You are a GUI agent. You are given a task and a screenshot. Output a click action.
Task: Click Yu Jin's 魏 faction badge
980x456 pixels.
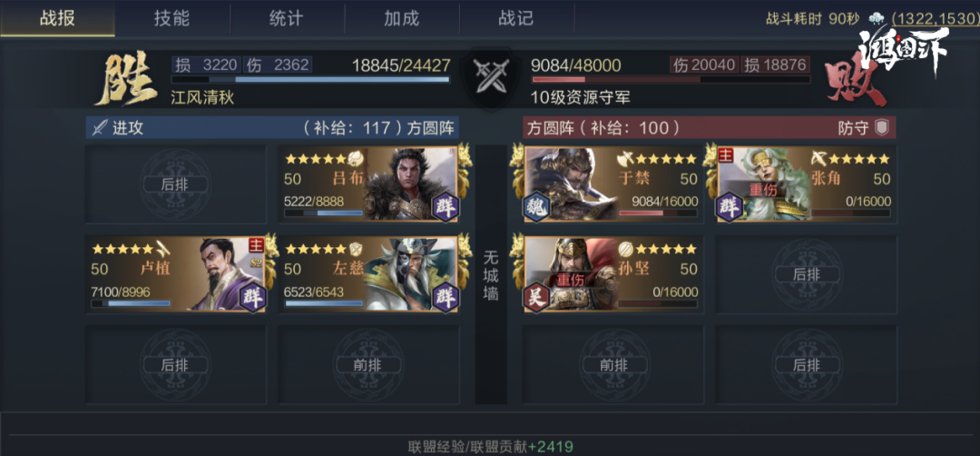click(537, 208)
